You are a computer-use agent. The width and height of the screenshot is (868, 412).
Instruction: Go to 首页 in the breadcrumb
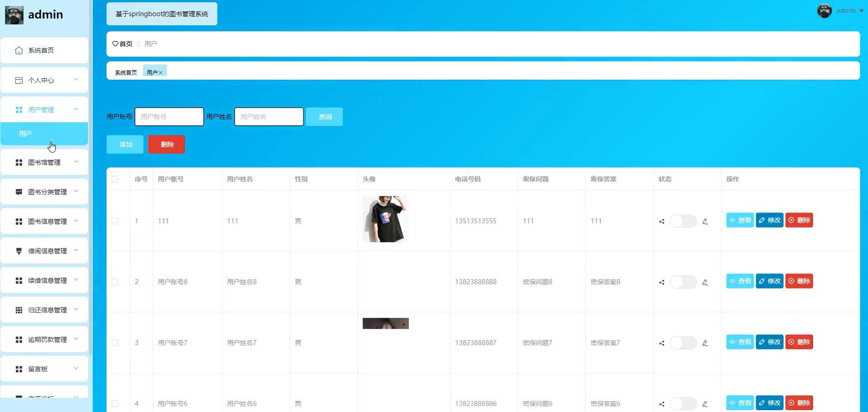click(125, 44)
